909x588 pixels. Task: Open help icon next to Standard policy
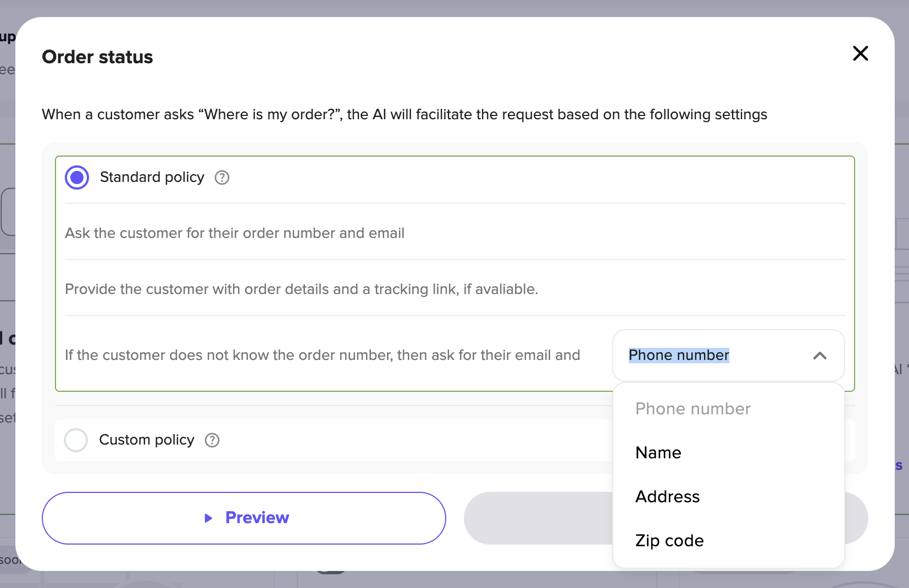[222, 177]
